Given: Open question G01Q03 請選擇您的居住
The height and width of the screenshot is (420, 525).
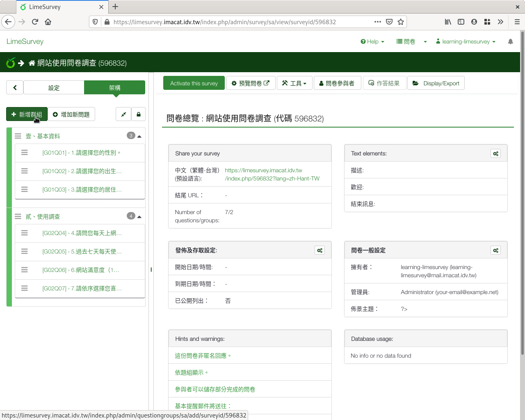Looking at the screenshot, I should pos(82,189).
